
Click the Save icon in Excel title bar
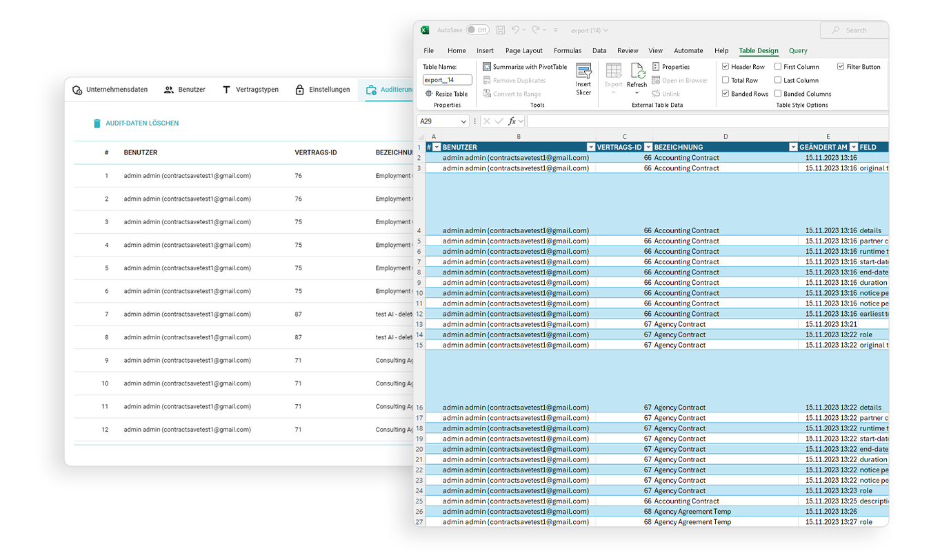pos(500,30)
